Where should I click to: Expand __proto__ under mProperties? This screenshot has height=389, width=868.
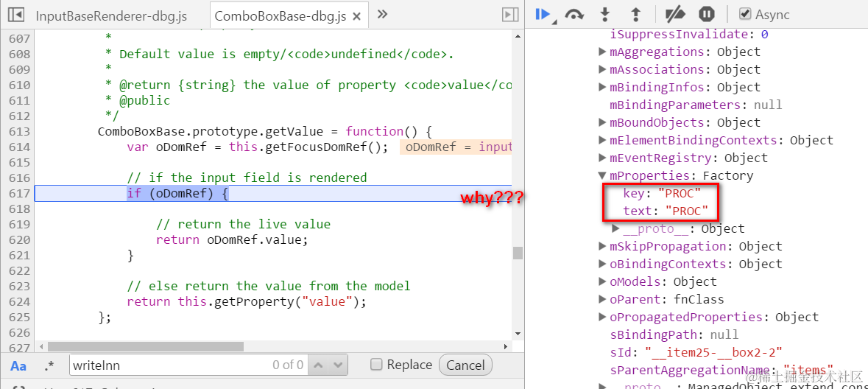[616, 229]
